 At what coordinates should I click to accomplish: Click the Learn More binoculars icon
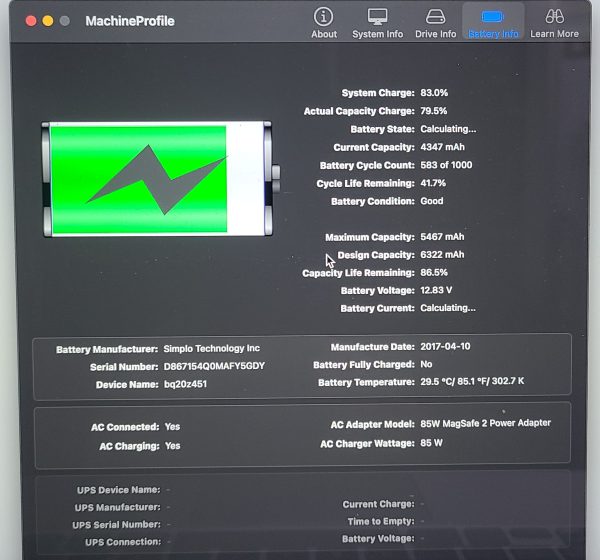554,18
